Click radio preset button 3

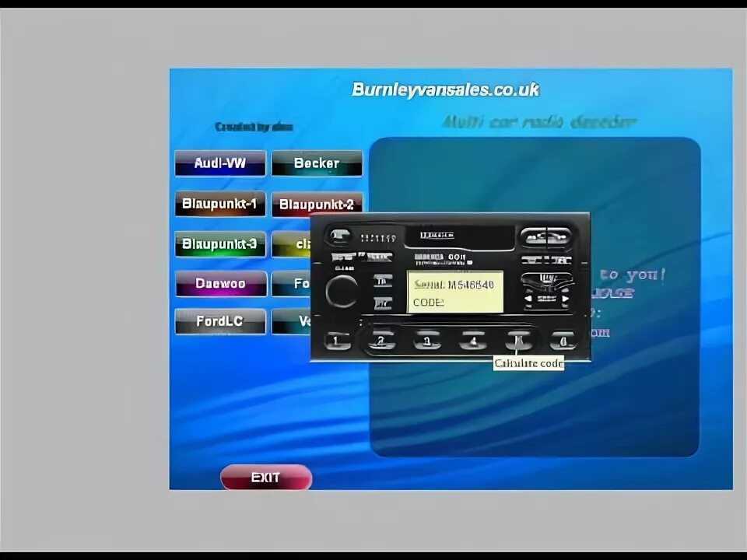click(427, 341)
